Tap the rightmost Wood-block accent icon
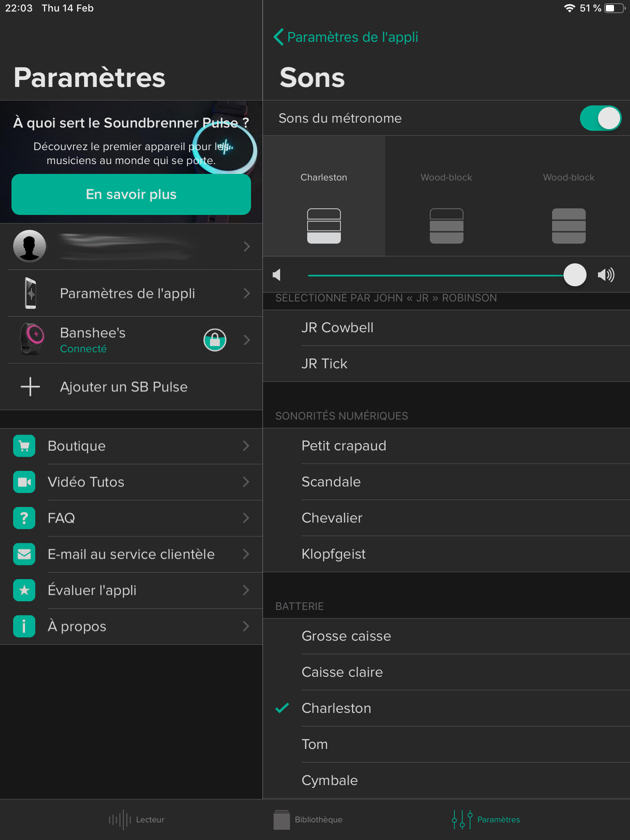The height and width of the screenshot is (840, 630). (x=569, y=226)
